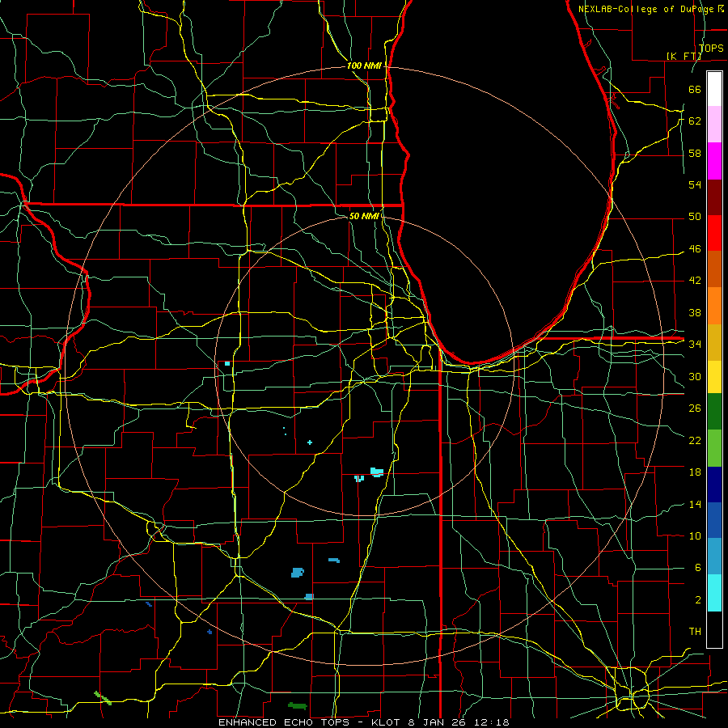Select the '26' legend label
Viewport: 728px width, 728px height.
point(695,408)
